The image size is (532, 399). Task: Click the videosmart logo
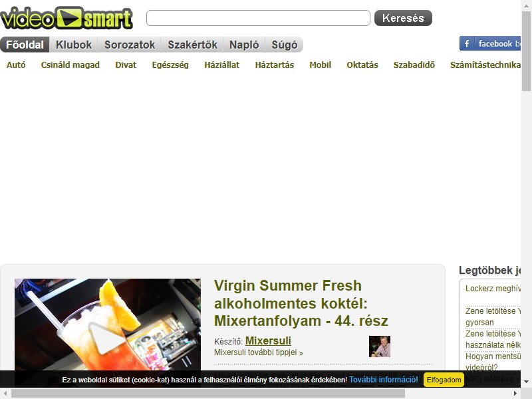tap(66, 18)
